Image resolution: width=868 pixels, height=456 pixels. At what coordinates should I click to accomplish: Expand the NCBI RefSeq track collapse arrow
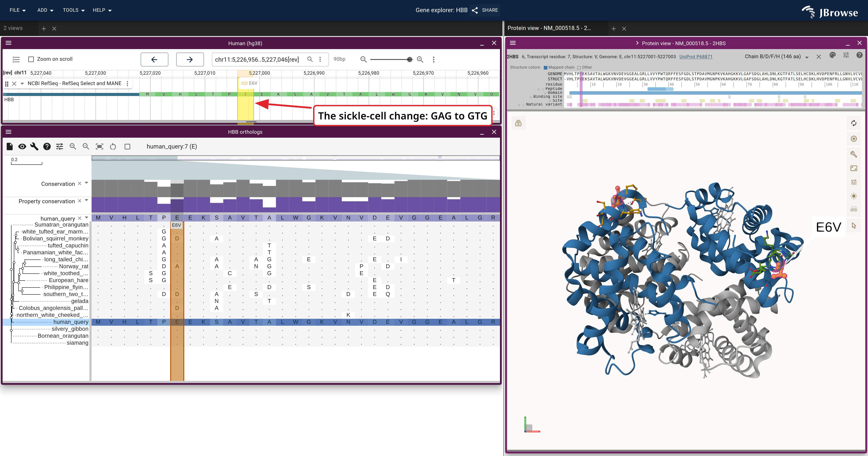pos(22,83)
